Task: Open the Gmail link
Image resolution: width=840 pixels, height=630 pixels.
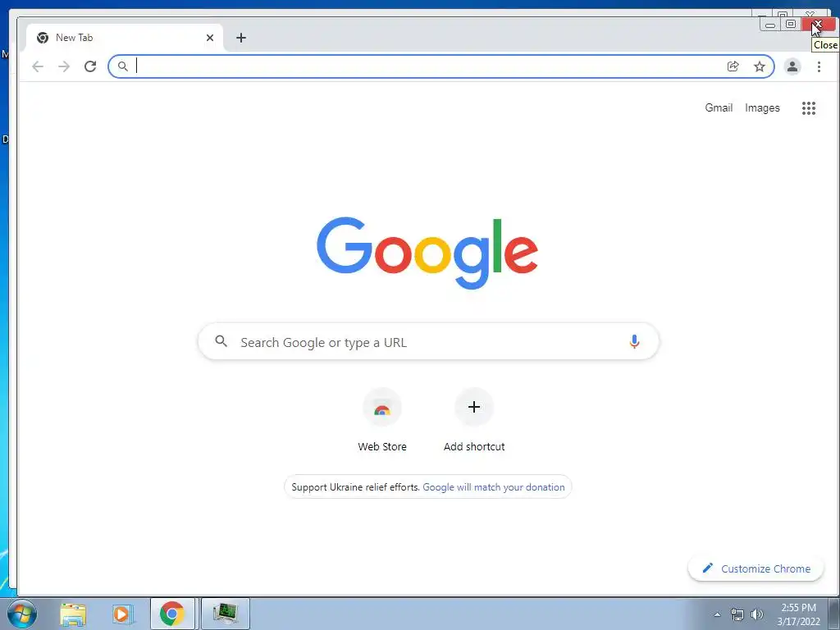Action: (719, 107)
